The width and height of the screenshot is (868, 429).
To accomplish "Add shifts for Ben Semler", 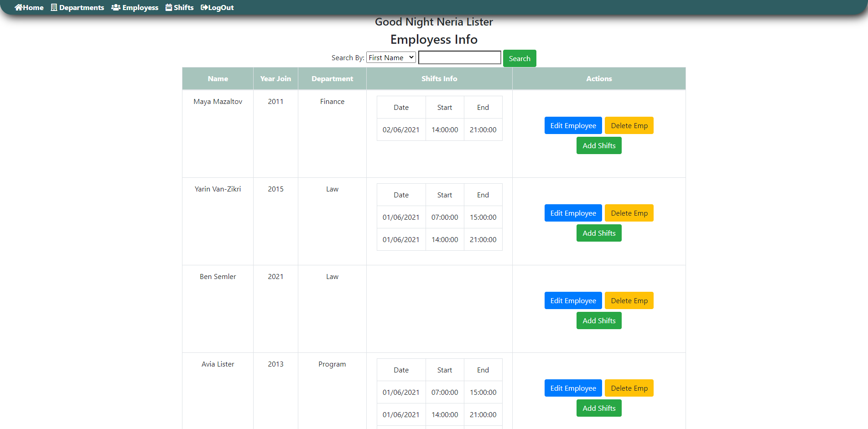I will [x=599, y=320].
